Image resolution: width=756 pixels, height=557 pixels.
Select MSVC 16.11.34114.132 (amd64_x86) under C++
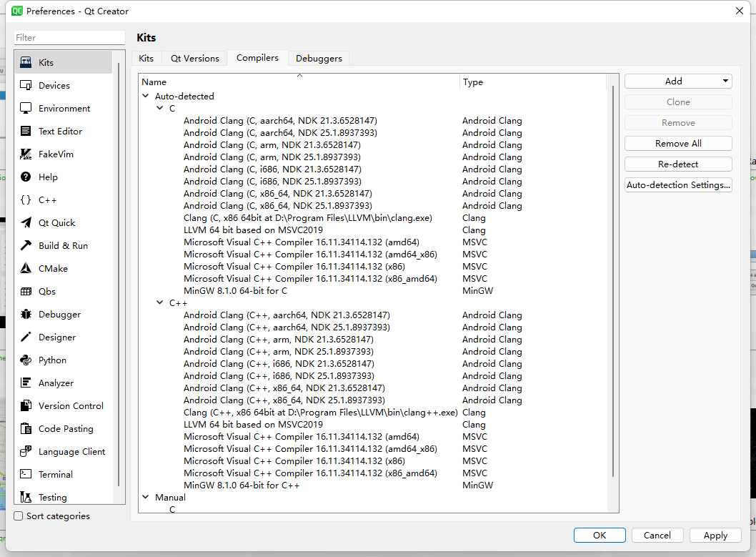point(310,448)
